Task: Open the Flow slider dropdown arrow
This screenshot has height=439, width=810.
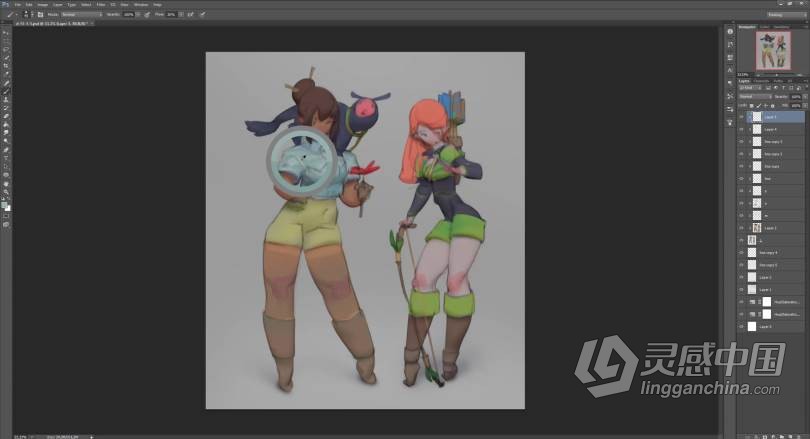Action: [181, 14]
